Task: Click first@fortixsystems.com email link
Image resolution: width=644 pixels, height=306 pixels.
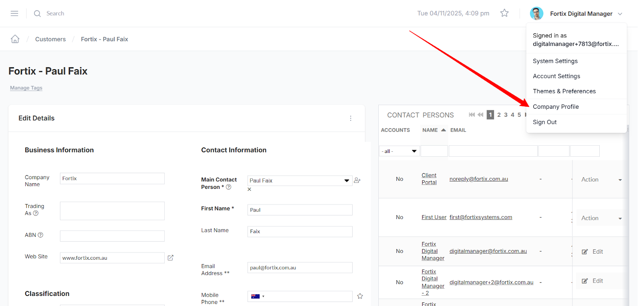Action: 481,217
